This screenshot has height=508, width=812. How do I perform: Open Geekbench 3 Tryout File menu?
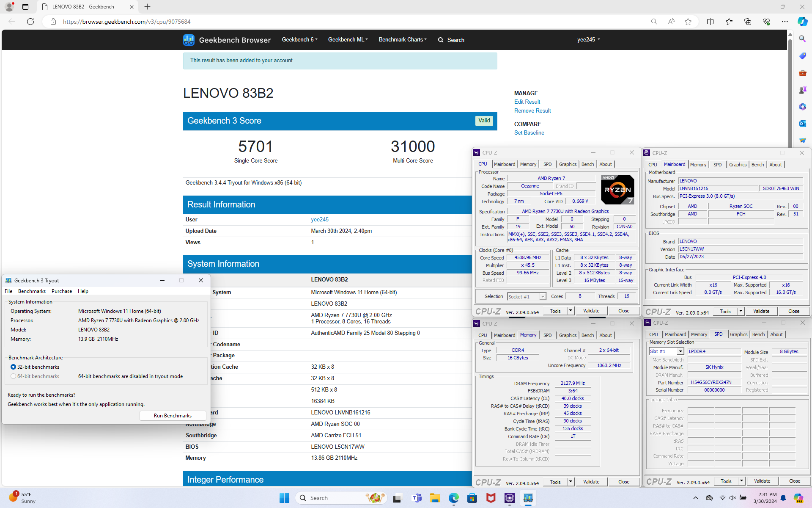[x=8, y=291]
